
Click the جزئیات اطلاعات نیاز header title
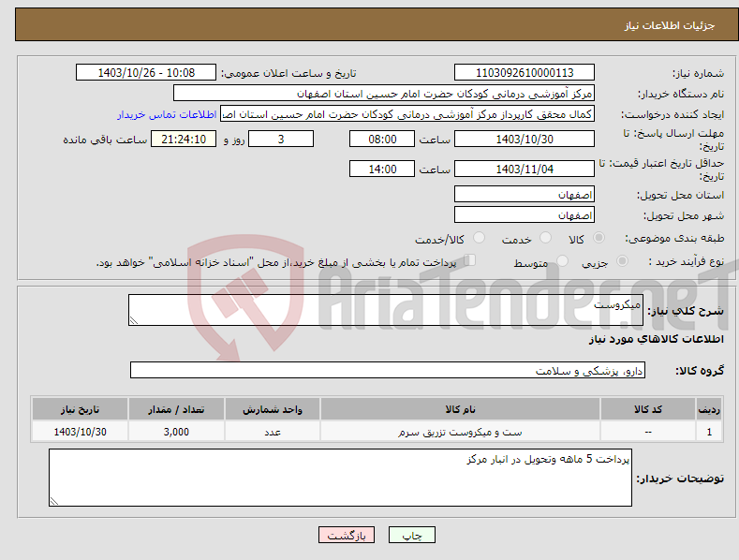[x=670, y=25]
